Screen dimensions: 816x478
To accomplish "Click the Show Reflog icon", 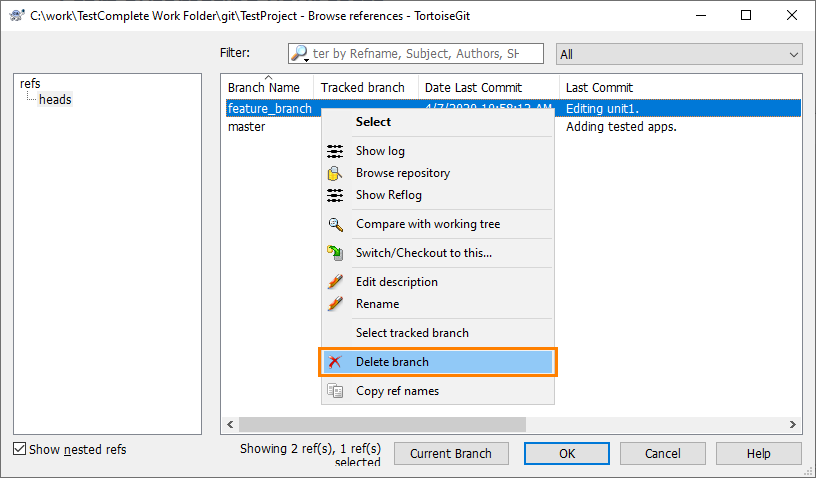I will pyautogui.click(x=335, y=195).
